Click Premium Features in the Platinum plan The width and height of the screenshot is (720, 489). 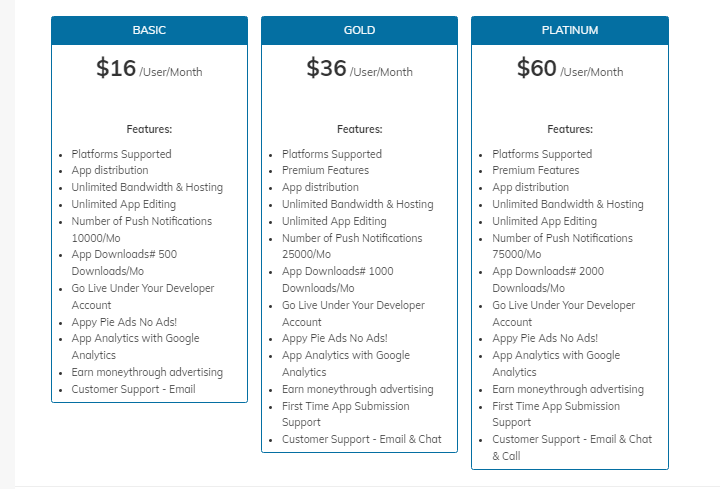click(535, 170)
